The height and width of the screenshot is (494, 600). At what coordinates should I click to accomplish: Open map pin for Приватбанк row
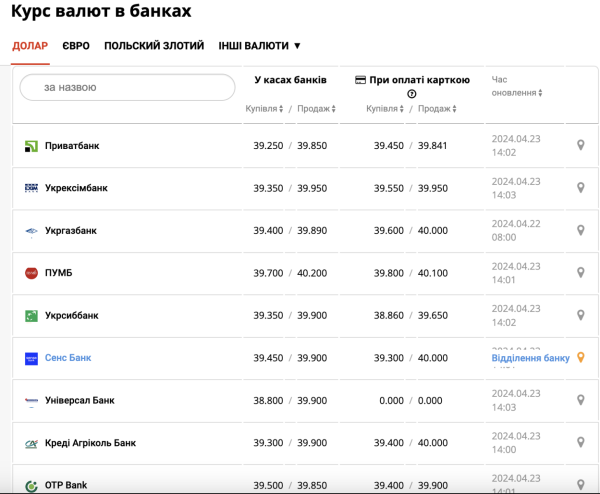(580, 145)
